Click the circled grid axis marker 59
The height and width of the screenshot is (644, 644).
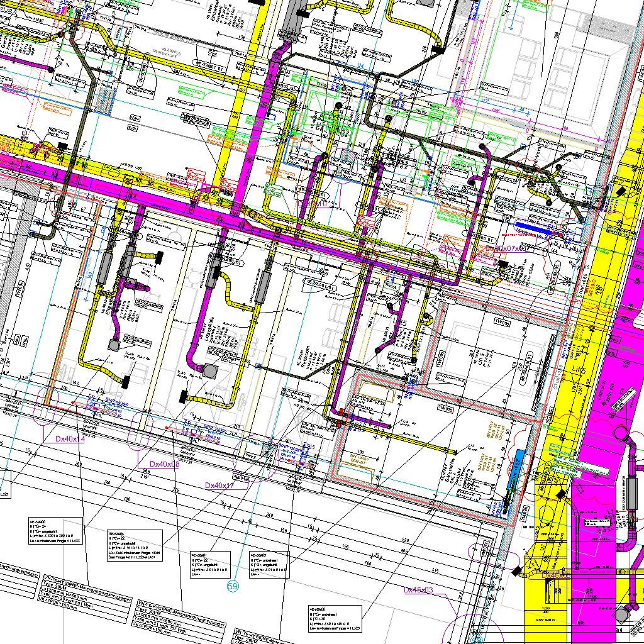click(x=233, y=586)
